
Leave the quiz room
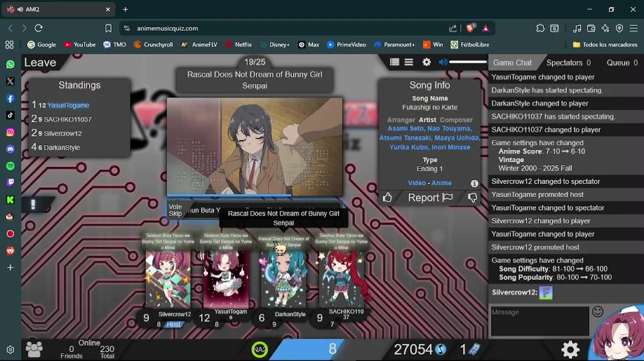[x=40, y=63]
